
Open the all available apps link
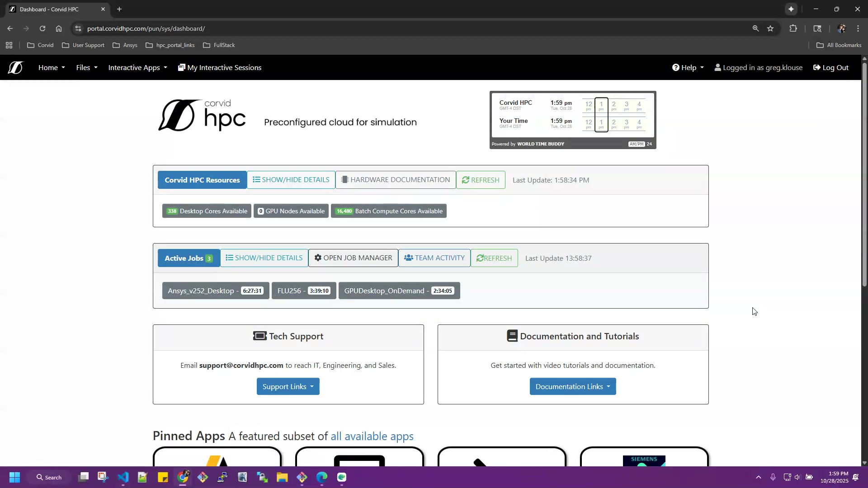(x=372, y=436)
